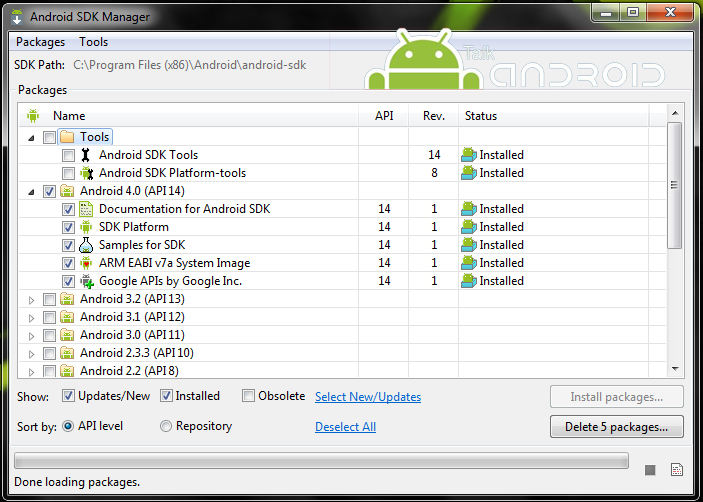Click the Deselect All link
Image resolution: width=703 pixels, height=502 pixels.
pos(345,427)
